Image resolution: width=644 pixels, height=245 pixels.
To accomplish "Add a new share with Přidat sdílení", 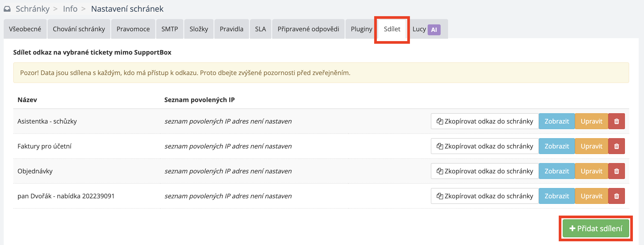I will click(596, 229).
